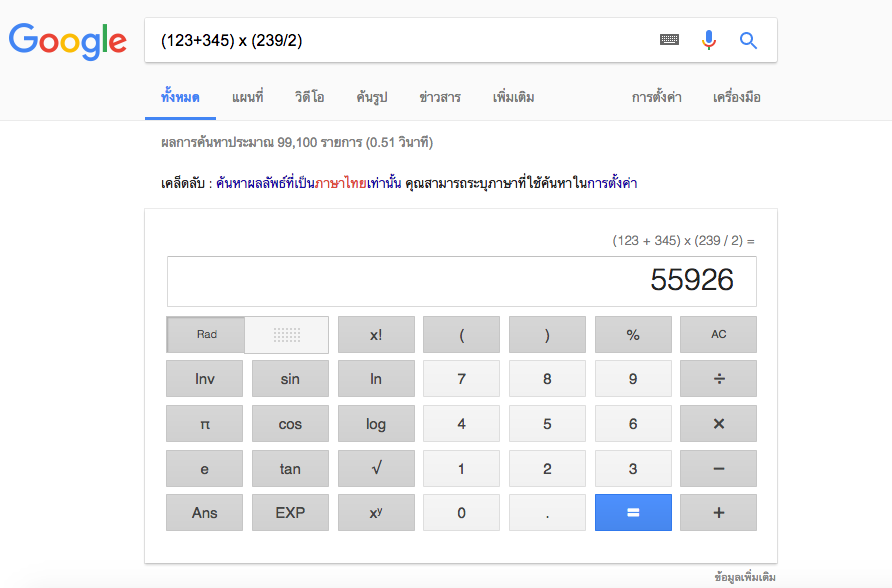Image resolution: width=892 pixels, height=588 pixels.
Task: Switch to the แผนที่ maps tab
Action: click(x=247, y=97)
